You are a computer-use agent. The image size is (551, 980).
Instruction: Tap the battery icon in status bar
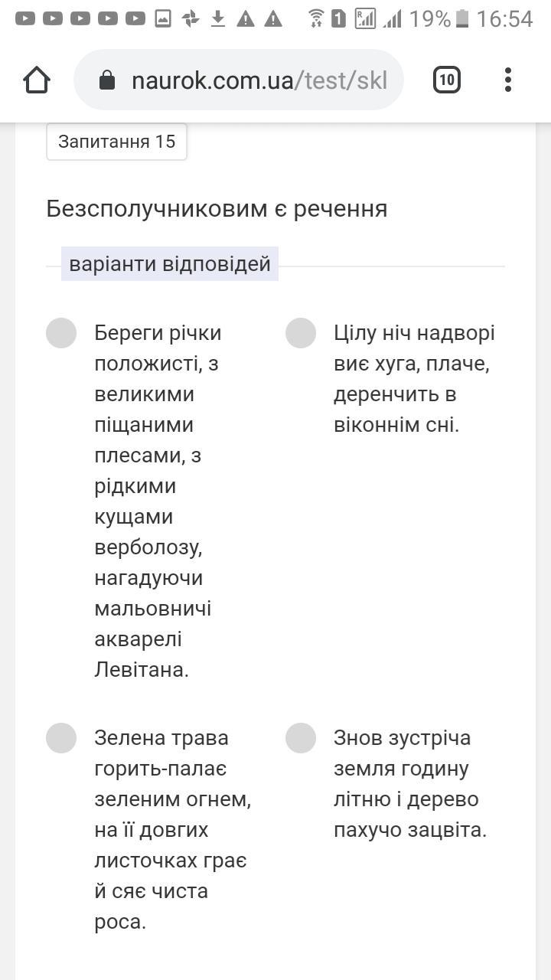pos(462,18)
